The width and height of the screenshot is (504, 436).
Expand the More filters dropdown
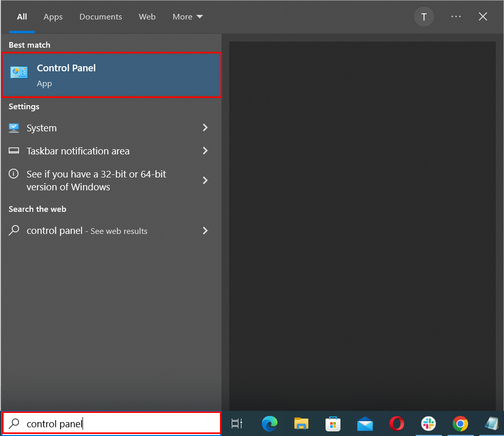pyautogui.click(x=188, y=16)
